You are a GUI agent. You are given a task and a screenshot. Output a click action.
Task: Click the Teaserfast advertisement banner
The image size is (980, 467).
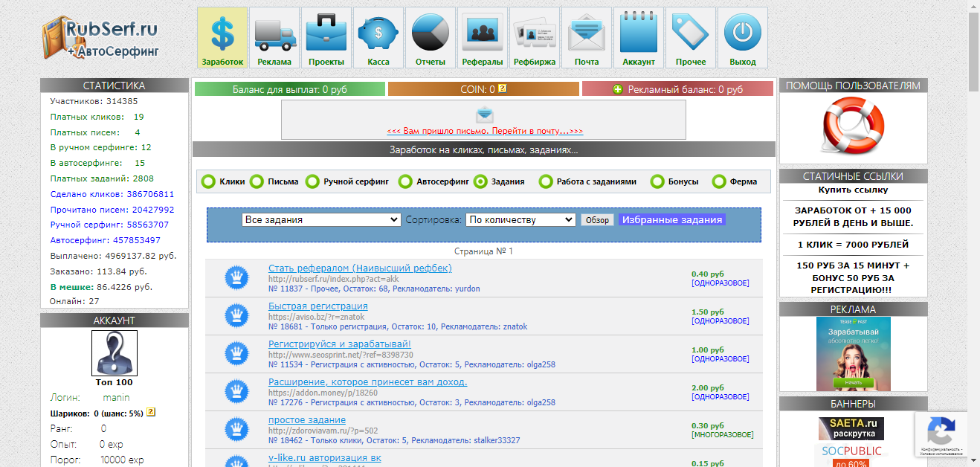(x=854, y=354)
